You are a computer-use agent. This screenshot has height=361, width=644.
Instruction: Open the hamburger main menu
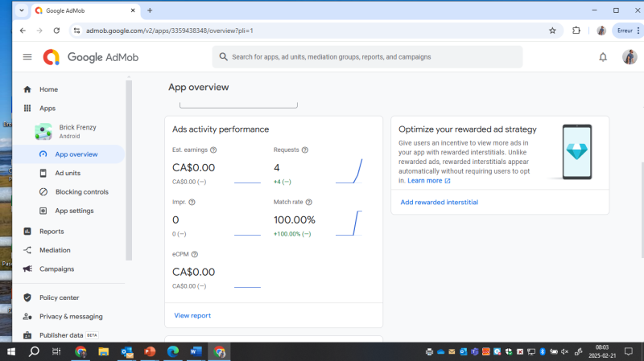(27, 57)
